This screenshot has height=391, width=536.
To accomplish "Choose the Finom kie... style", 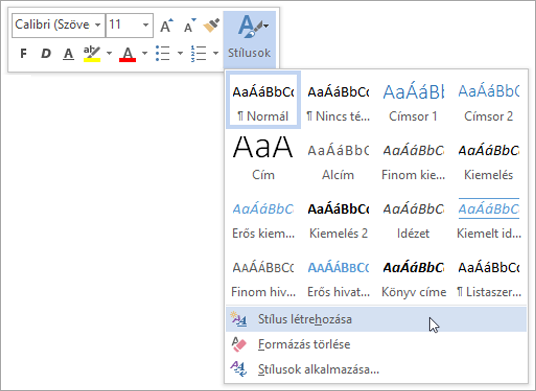I will pos(413,158).
